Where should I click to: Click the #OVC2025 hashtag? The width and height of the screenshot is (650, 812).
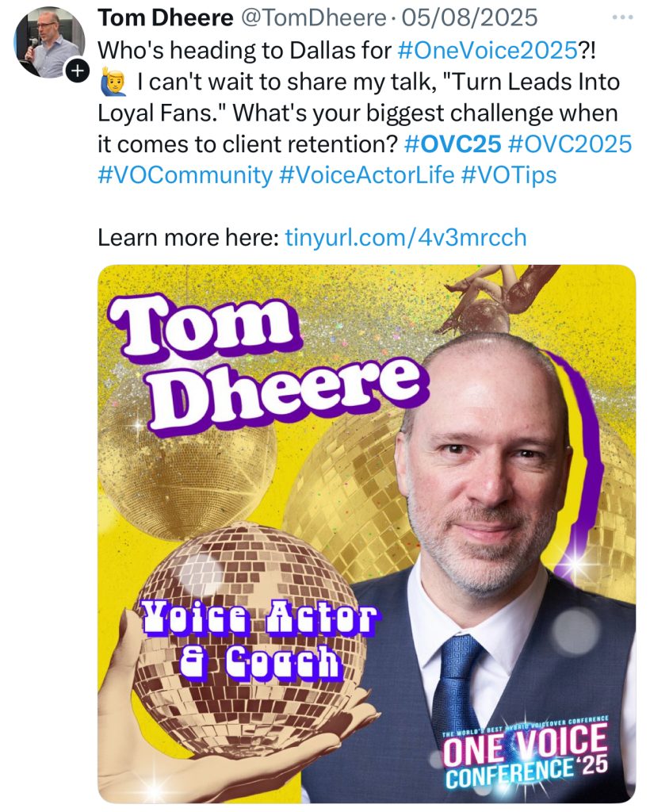click(570, 144)
